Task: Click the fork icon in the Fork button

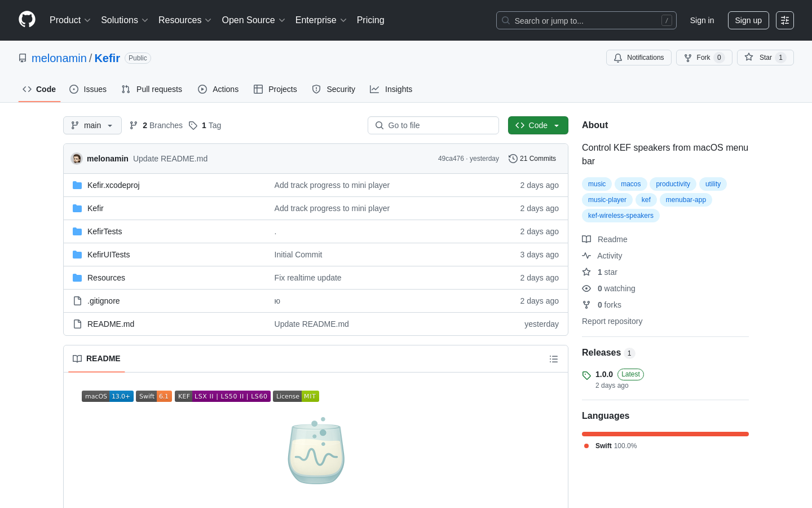Action: 688,58
